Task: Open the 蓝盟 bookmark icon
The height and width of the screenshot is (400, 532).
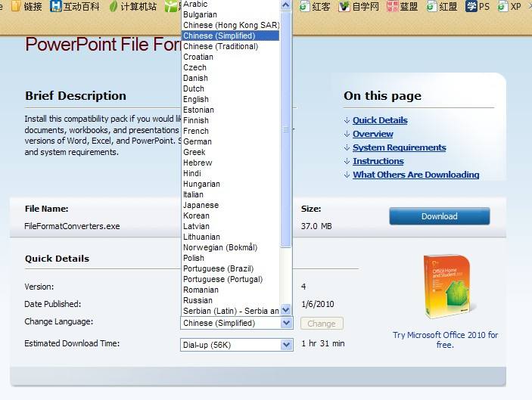Action: coord(393,7)
